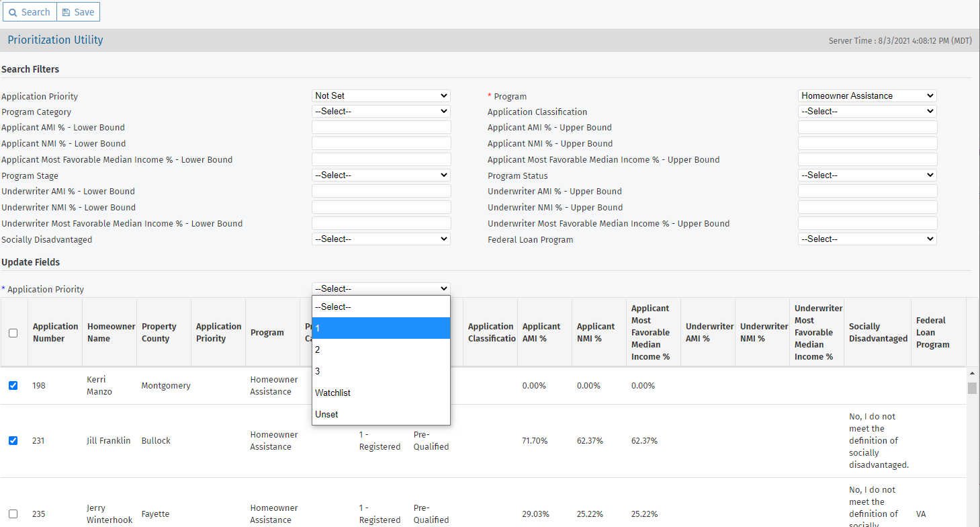Open the Application Priority filter set to Not Set
980x527 pixels.
tap(380, 95)
